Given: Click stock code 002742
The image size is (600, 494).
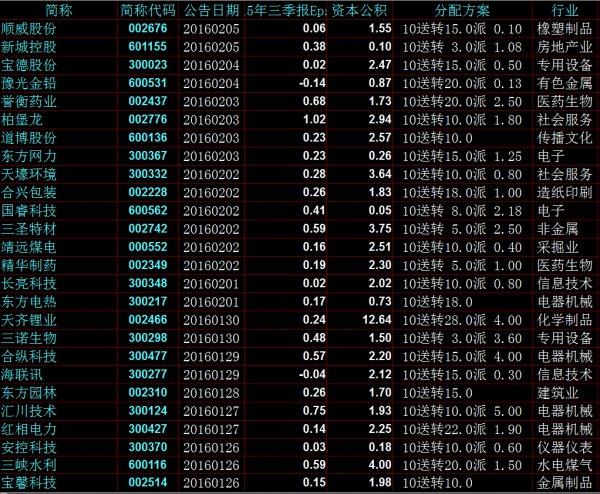Looking at the screenshot, I should coord(148,229).
